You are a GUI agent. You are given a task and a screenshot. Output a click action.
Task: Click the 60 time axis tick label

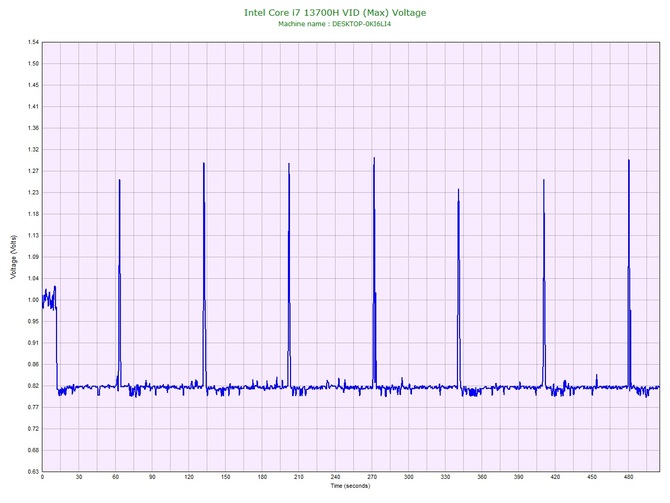116,477
